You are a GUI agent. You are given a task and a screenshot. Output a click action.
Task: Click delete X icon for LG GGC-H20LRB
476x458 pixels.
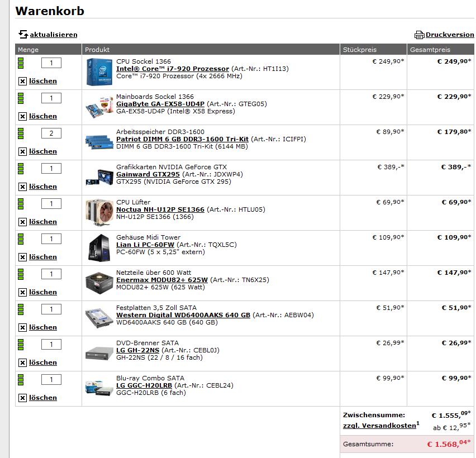pos(22,398)
